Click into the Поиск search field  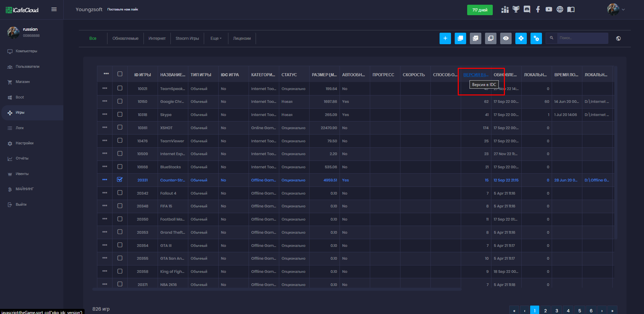(x=582, y=38)
